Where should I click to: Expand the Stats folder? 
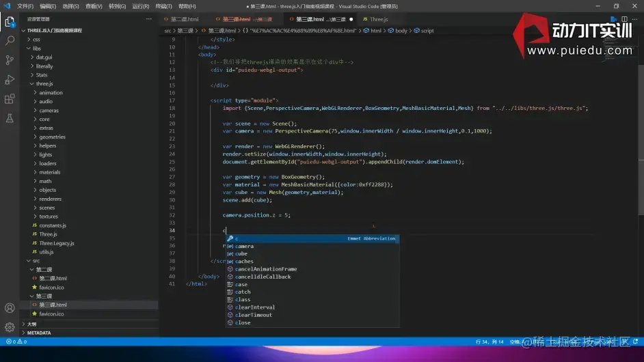point(42,75)
